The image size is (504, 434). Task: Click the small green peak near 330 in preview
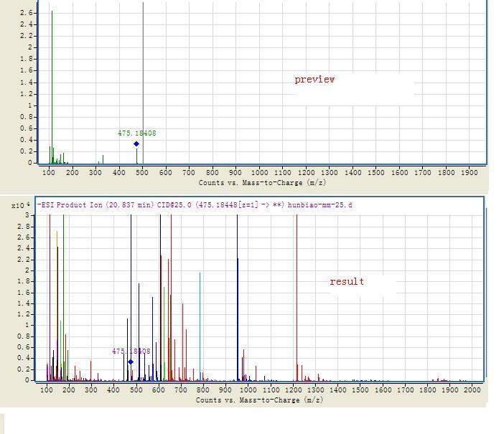pyautogui.click(x=103, y=159)
